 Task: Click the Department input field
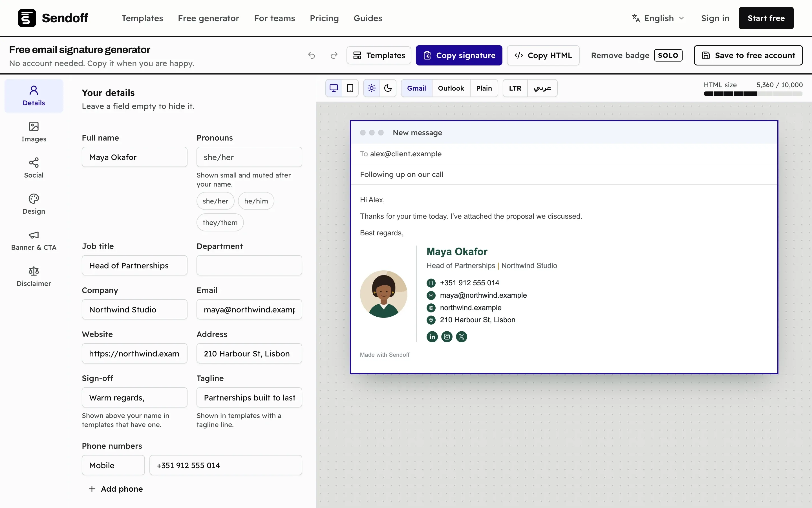pos(249,265)
